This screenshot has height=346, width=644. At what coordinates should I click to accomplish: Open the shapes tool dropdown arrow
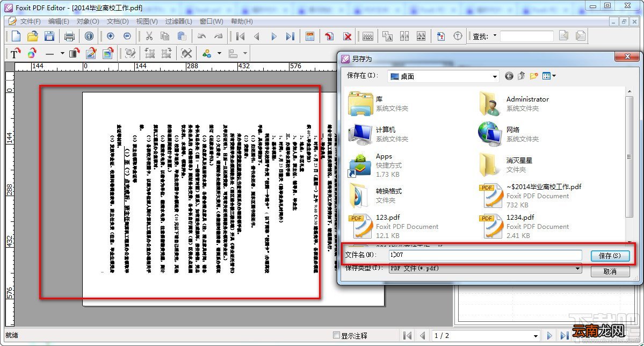(x=219, y=53)
